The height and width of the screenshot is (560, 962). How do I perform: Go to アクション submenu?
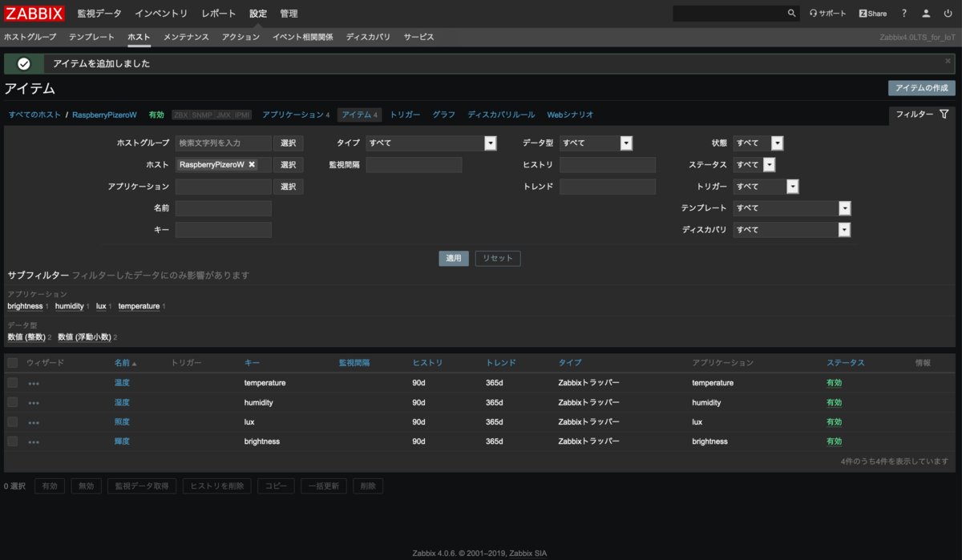point(240,38)
